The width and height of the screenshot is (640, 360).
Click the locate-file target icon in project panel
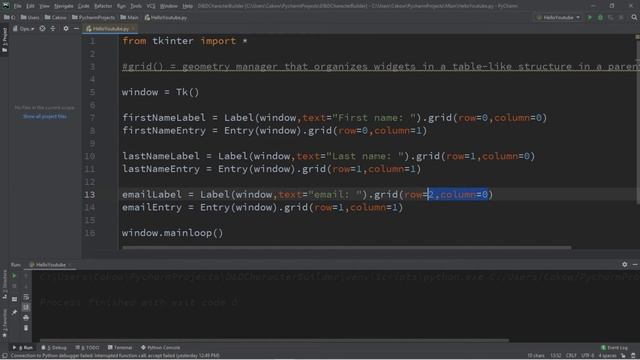tap(42, 29)
